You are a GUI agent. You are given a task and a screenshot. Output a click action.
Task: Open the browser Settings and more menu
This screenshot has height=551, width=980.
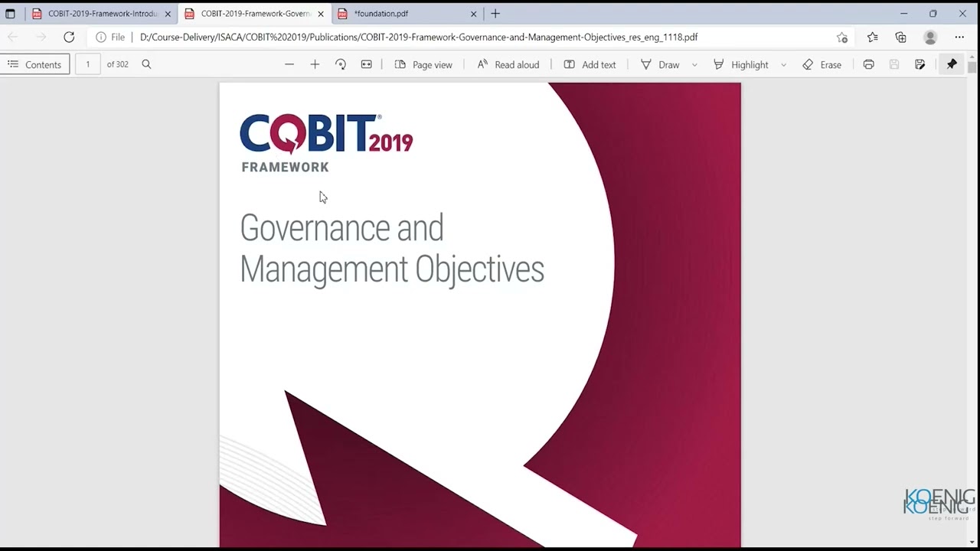pyautogui.click(x=959, y=37)
